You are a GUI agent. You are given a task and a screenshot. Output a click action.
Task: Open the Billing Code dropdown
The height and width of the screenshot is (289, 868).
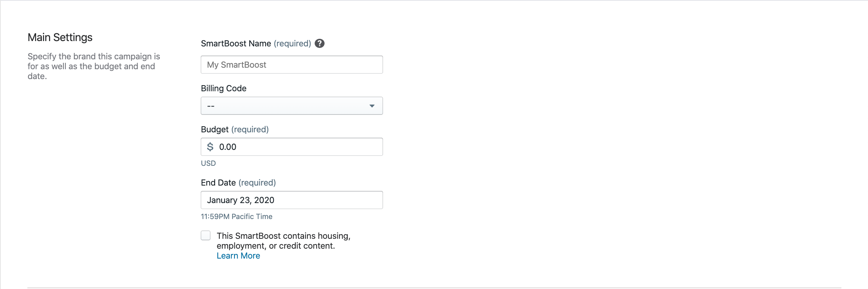(x=291, y=106)
